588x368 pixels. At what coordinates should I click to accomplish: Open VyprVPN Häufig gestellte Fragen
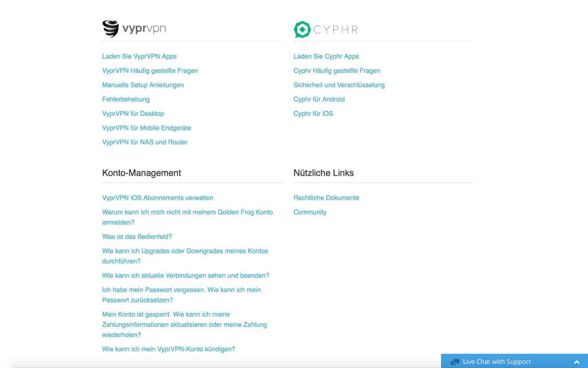click(150, 71)
